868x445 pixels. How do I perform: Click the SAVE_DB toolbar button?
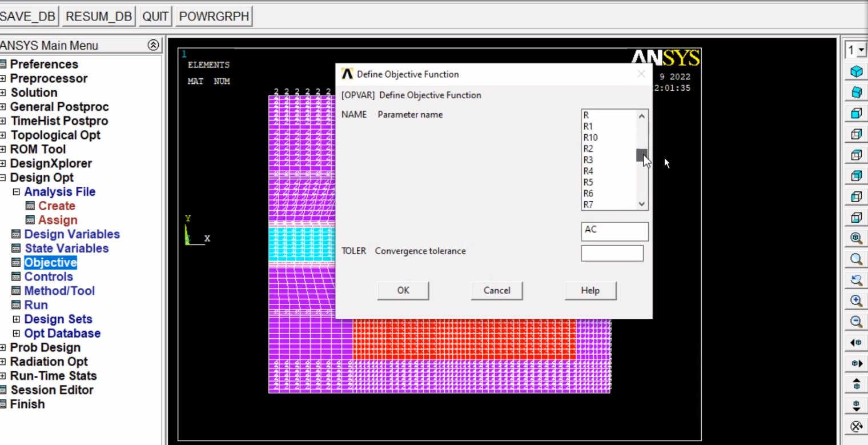[x=29, y=17]
